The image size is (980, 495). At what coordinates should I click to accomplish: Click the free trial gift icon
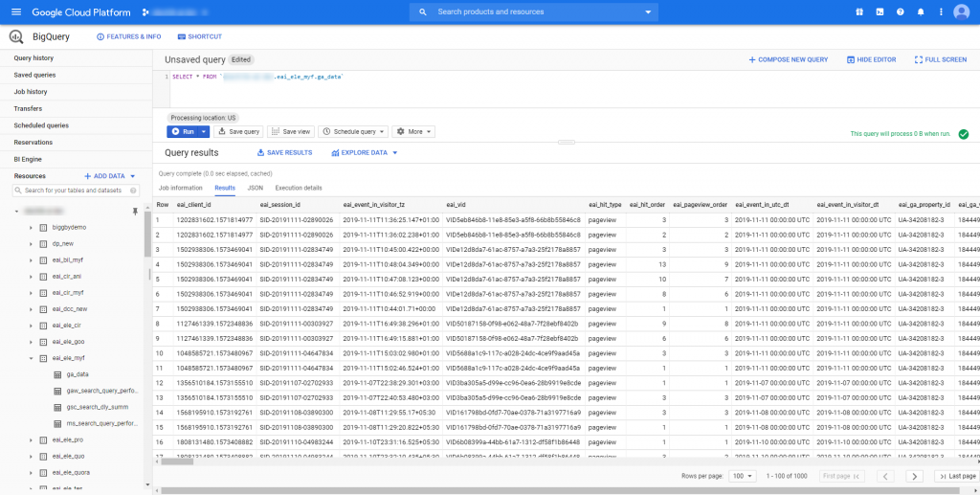coord(859,11)
